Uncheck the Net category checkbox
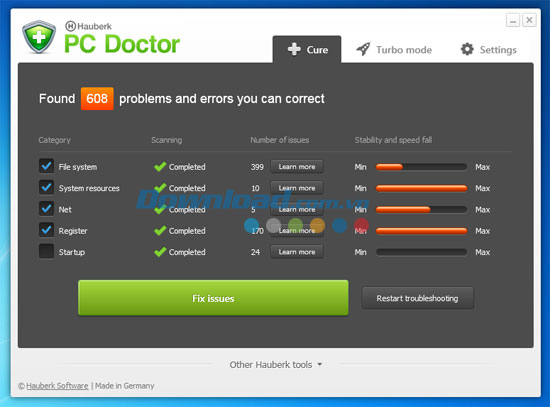 (46, 209)
